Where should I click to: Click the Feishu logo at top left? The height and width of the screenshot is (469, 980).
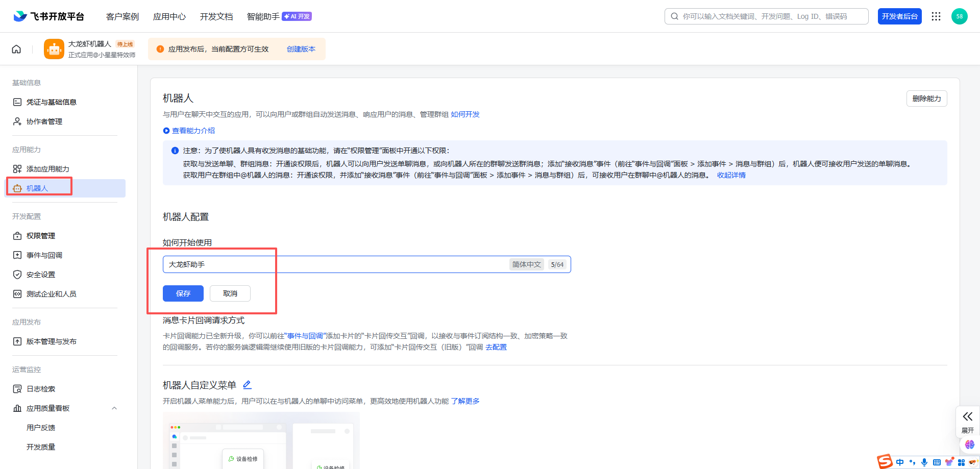click(x=20, y=16)
